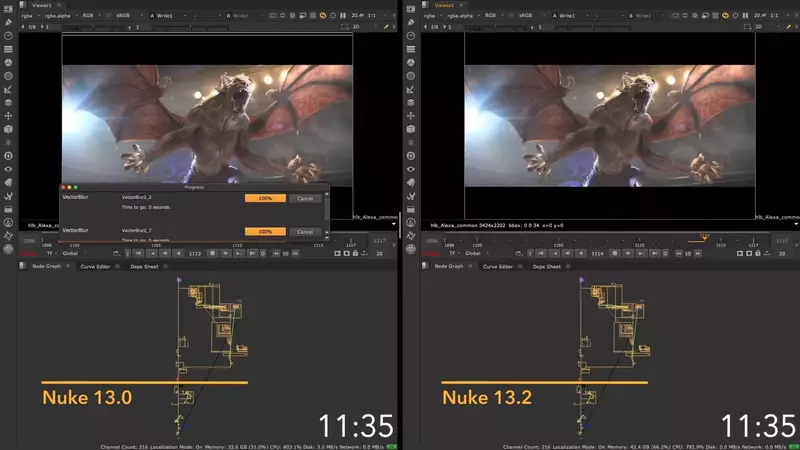This screenshot has width=800, height=450.
Task: Click current frame field 1114 in right timeline
Action: (597, 254)
